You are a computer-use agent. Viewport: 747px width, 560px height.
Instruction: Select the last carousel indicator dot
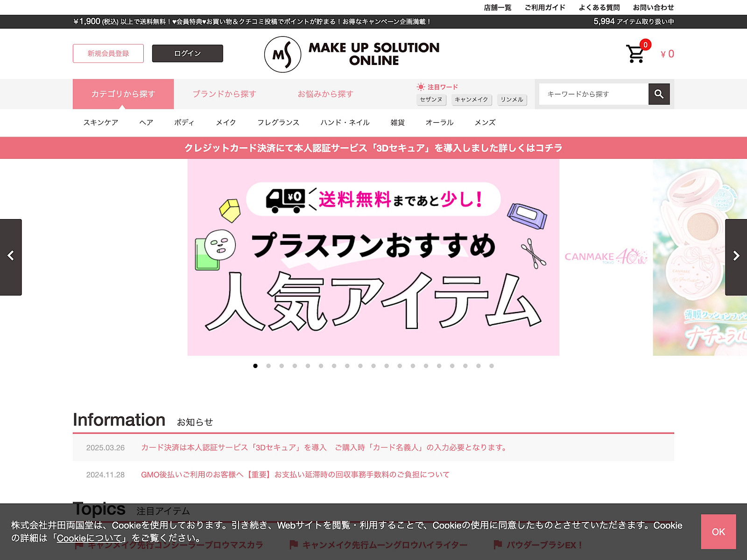491,366
